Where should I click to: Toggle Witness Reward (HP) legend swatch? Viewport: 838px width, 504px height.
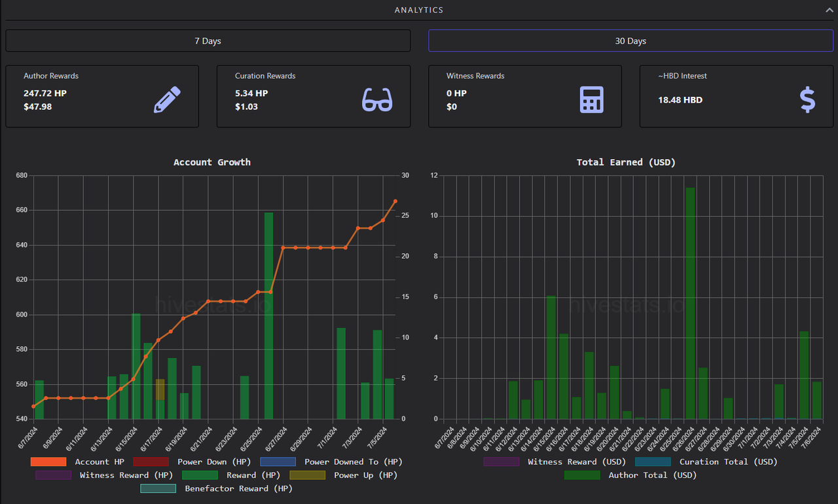tap(54, 475)
